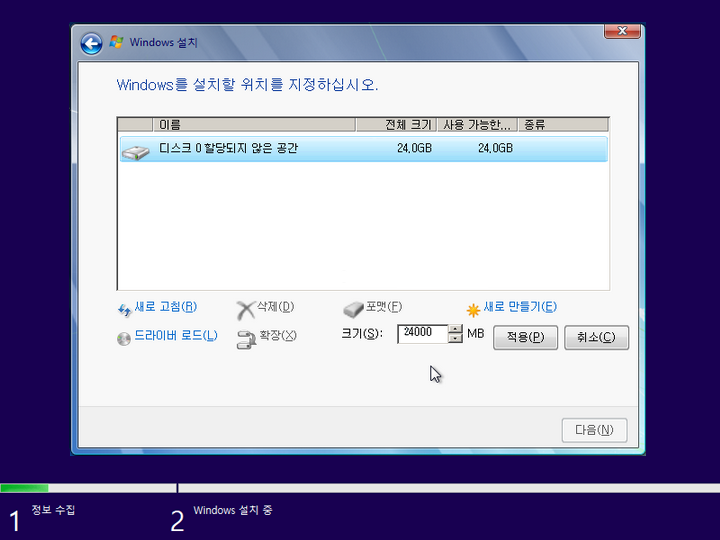Go back with the blue arrow button

pos(91,44)
